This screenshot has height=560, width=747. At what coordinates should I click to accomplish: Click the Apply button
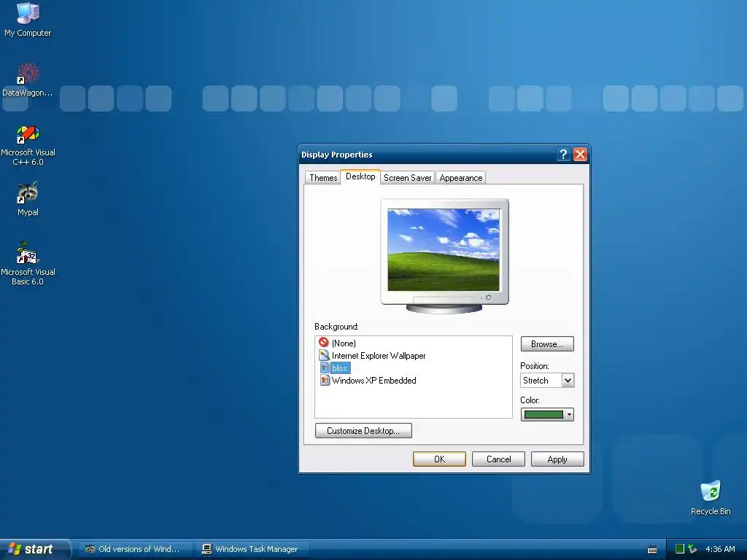[x=557, y=459]
